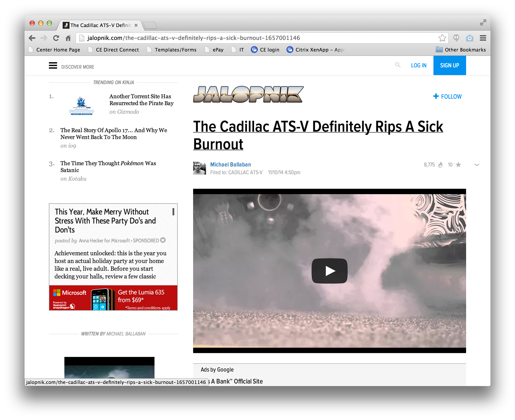The image size is (515, 420).
Task: Star the article next to the 10 count
Action: pos(458,165)
